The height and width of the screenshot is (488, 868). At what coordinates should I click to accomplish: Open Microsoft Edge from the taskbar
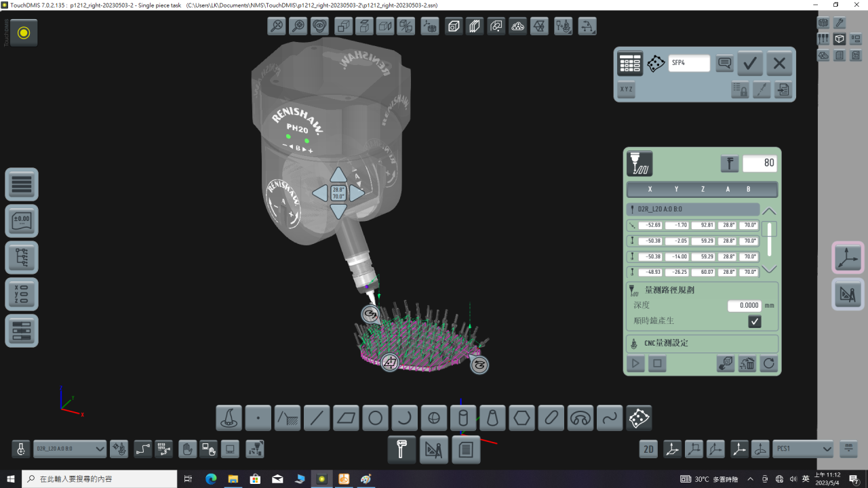211,479
